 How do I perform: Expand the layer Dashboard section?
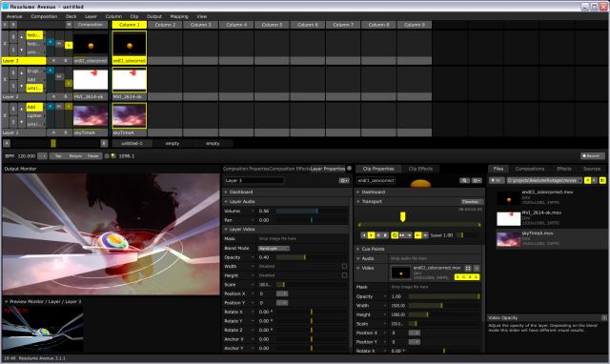click(226, 192)
